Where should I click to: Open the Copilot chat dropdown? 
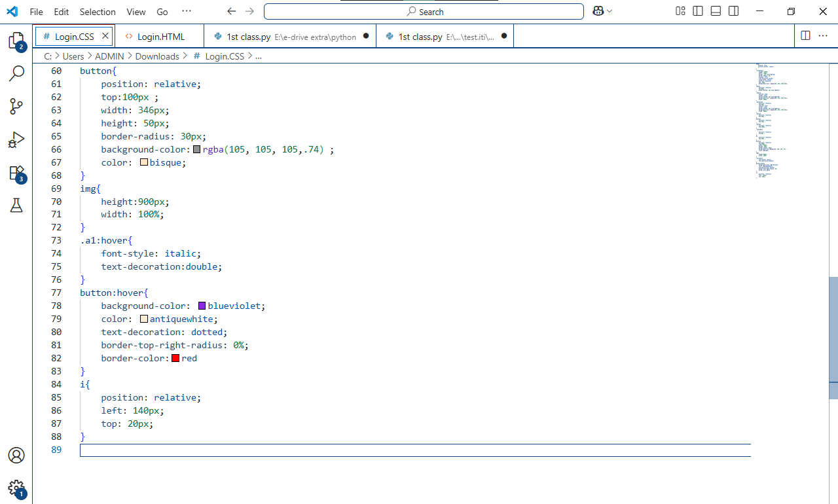(x=610, y=11)
